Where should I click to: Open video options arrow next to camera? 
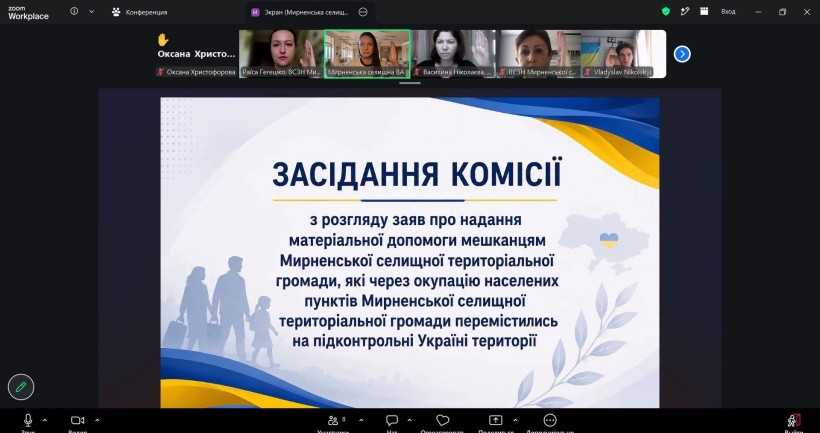click(x=97, y=420)
